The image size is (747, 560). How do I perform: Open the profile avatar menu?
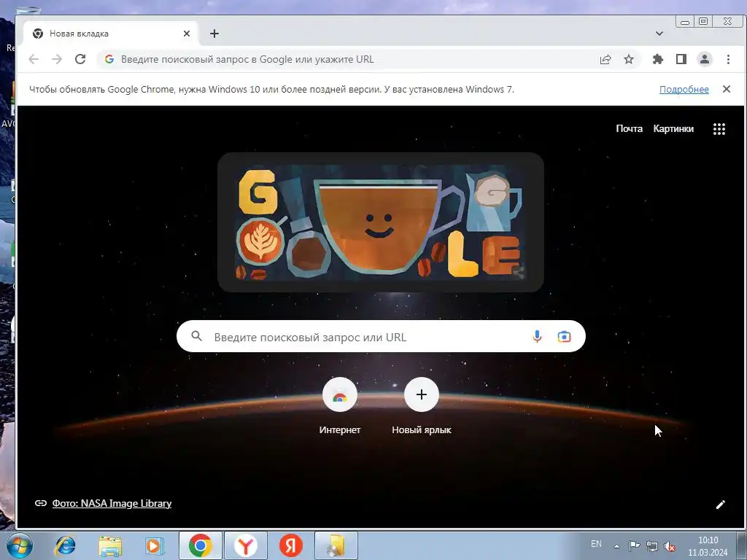705,60
